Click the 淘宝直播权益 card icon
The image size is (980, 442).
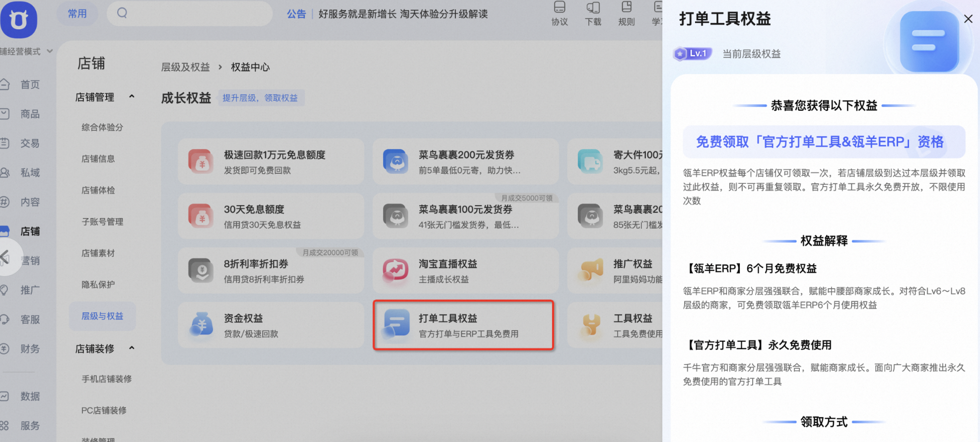tap(396, 271)
